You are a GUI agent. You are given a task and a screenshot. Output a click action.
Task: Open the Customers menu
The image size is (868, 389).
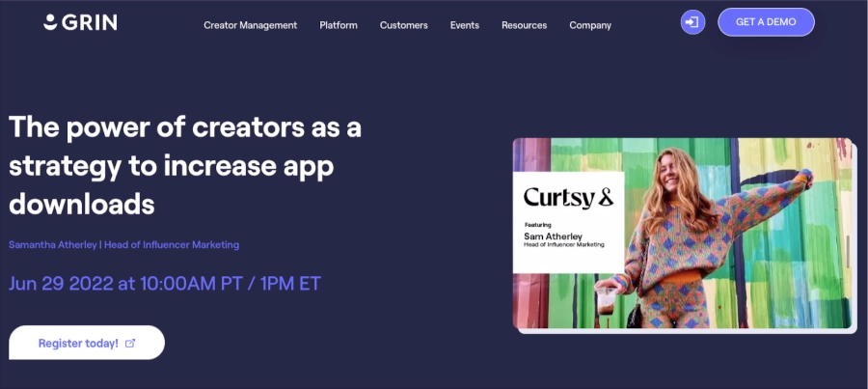(403, 25)
